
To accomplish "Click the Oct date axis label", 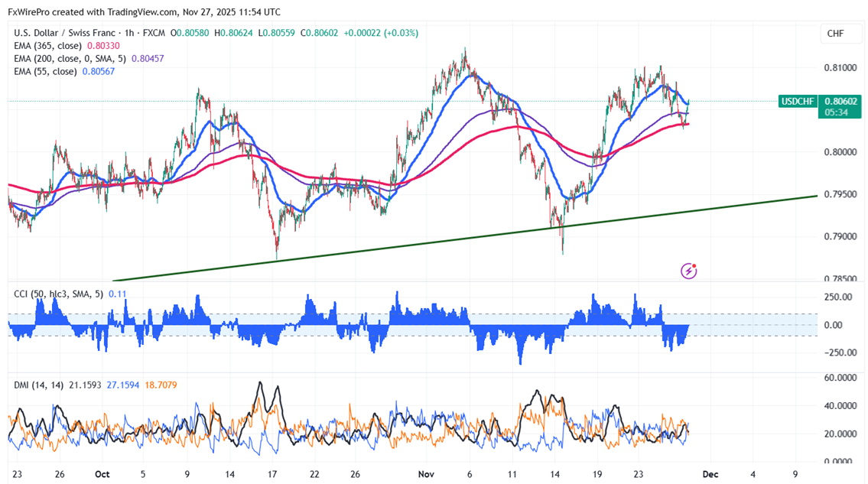I will (102, 474).
